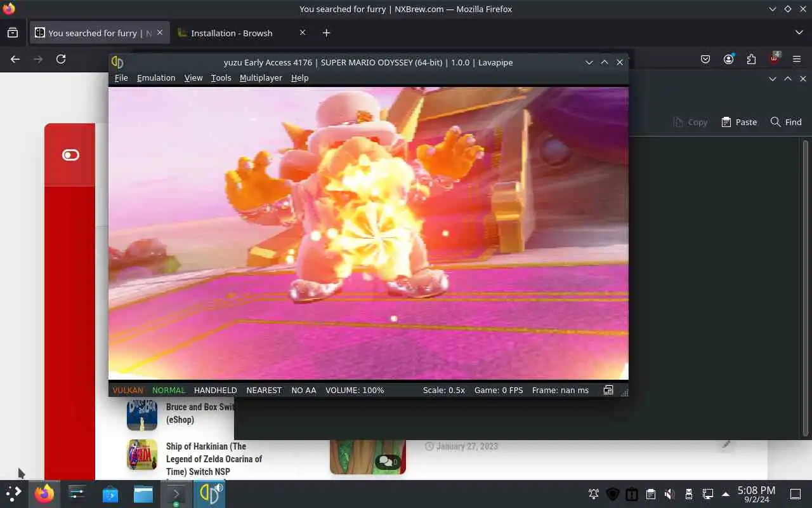Toggle the VULKAN graphics API status button
This screenshot has width=812, height=508.
128,390
